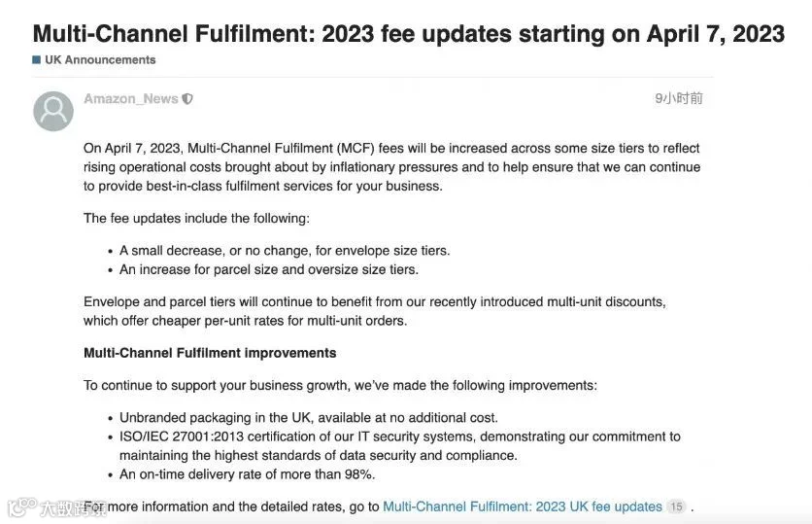Click the moderator shield icon beside Amazon_News

pos(187,98)
